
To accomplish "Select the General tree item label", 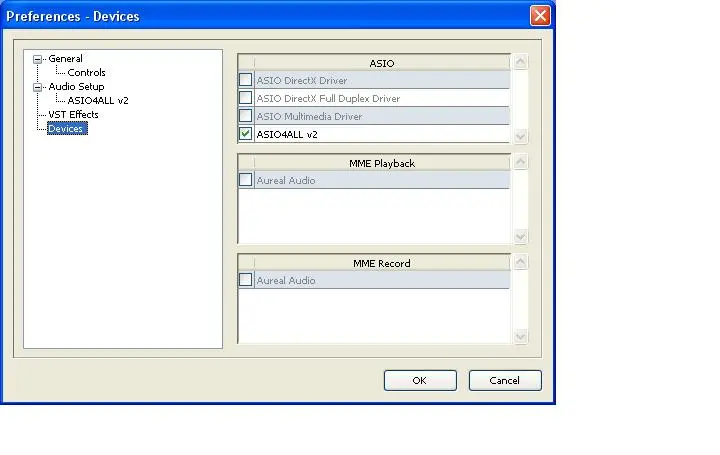I will 65,59.
